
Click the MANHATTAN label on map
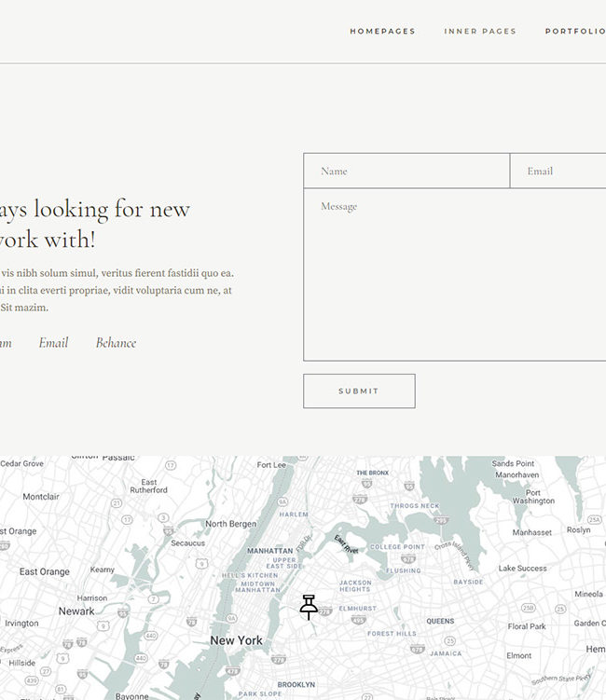click(x=270, y=551)
